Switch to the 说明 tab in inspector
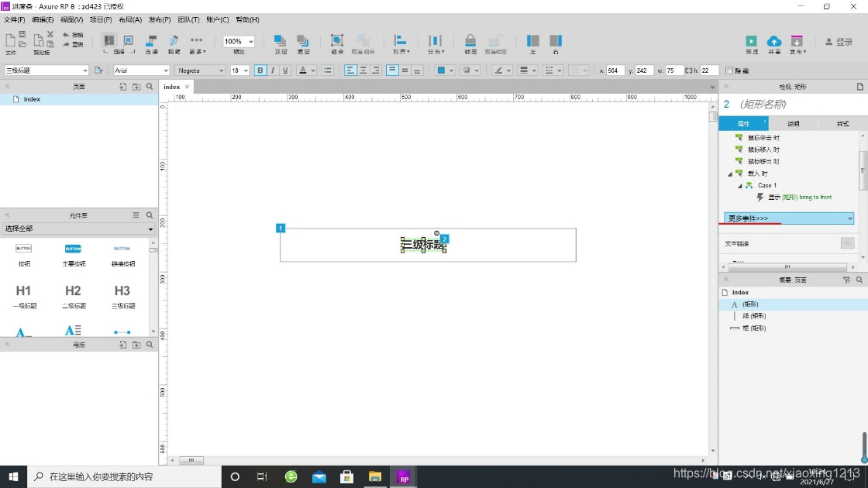Image resolution: width=868 pixels, height=488 pixels. [794, 123]
